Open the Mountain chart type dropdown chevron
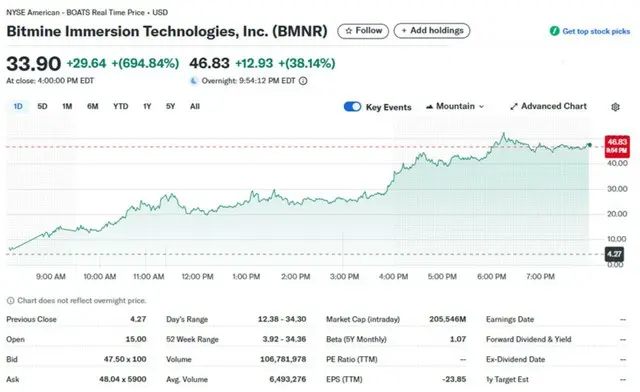 point(482,107)
